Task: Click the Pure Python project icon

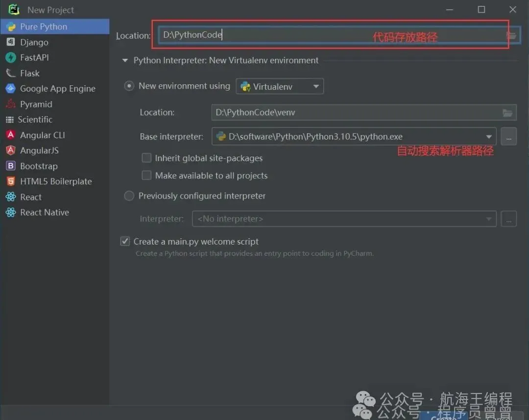Action: pyautogui.click(x=11, y=26)
